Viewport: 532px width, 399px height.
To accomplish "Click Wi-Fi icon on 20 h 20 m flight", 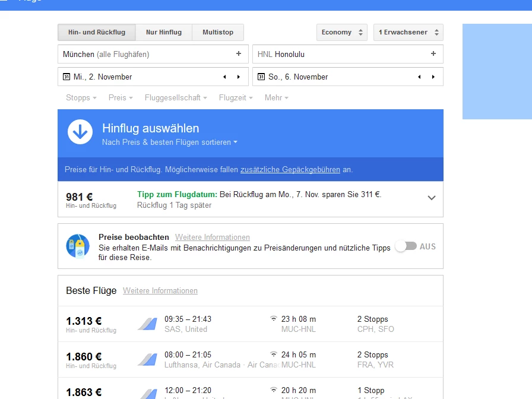I will pyautogui.click(x=274, y=389).
